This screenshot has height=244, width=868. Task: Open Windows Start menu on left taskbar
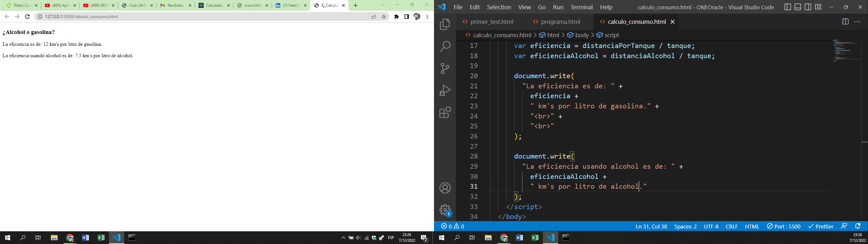[7, 238]
